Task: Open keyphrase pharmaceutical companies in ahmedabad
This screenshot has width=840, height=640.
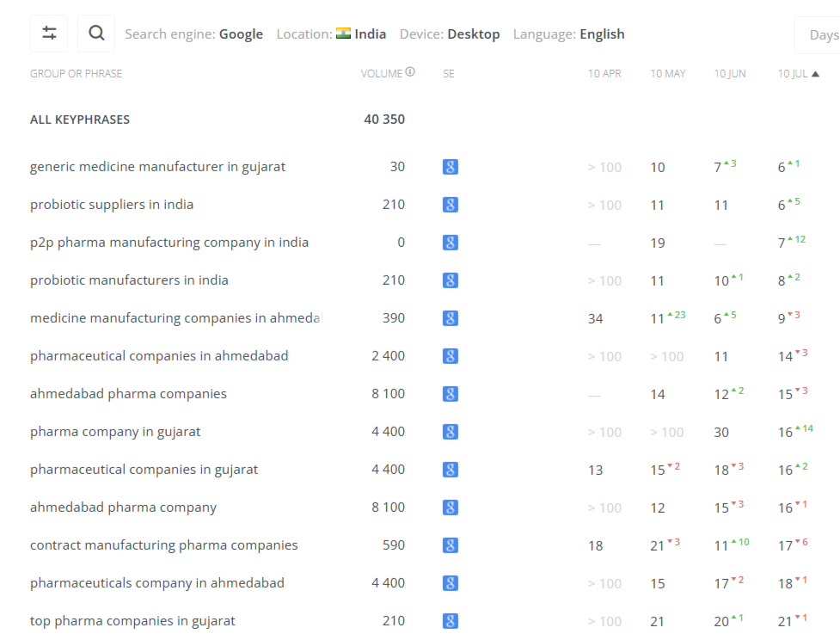Action: coord(159,356)
